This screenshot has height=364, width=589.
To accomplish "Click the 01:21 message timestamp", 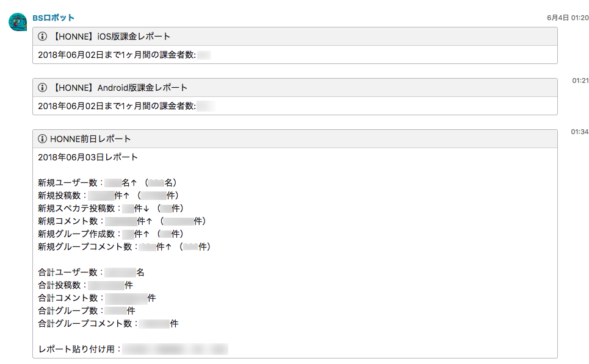I will (580, 80).
